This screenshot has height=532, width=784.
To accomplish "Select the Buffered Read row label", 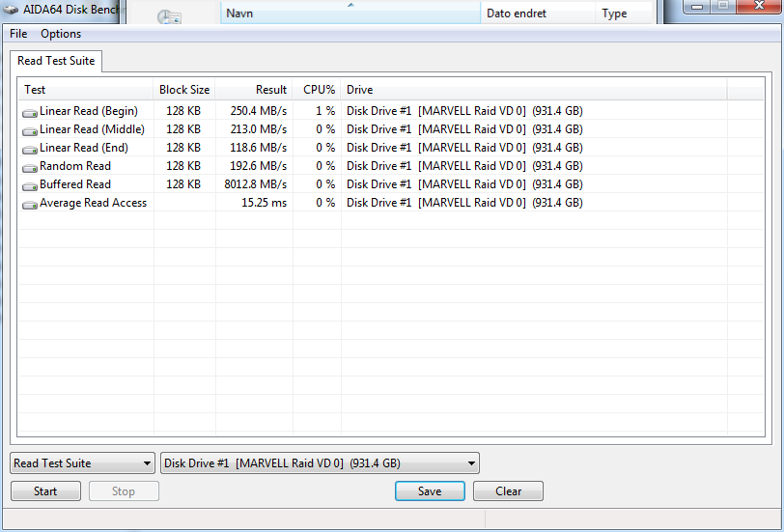I will (x=75, y=184).
